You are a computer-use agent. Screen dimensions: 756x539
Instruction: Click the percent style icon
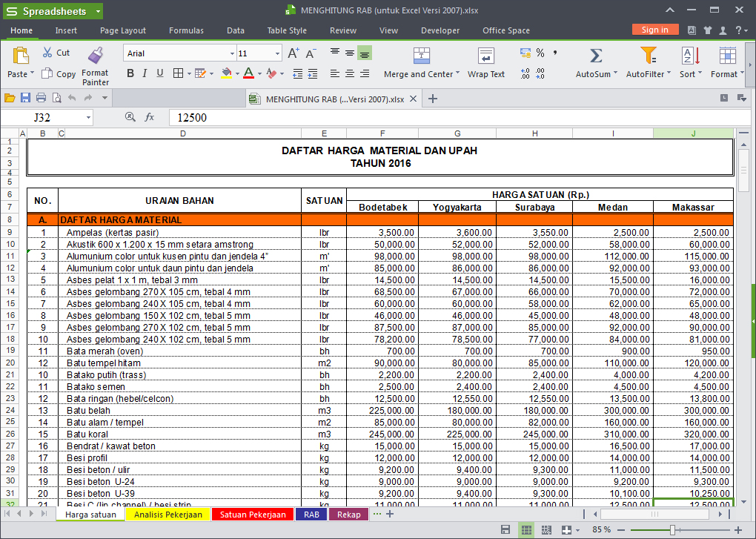(x=540, y=53)
